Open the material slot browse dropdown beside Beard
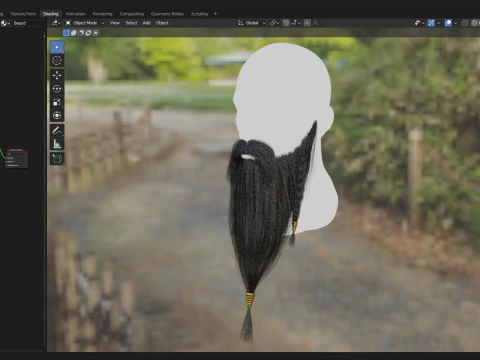480x360 pixels. [5, 23]
